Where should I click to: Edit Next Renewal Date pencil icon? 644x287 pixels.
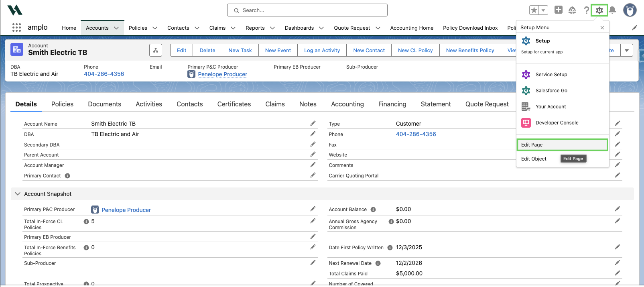point(618,263)
